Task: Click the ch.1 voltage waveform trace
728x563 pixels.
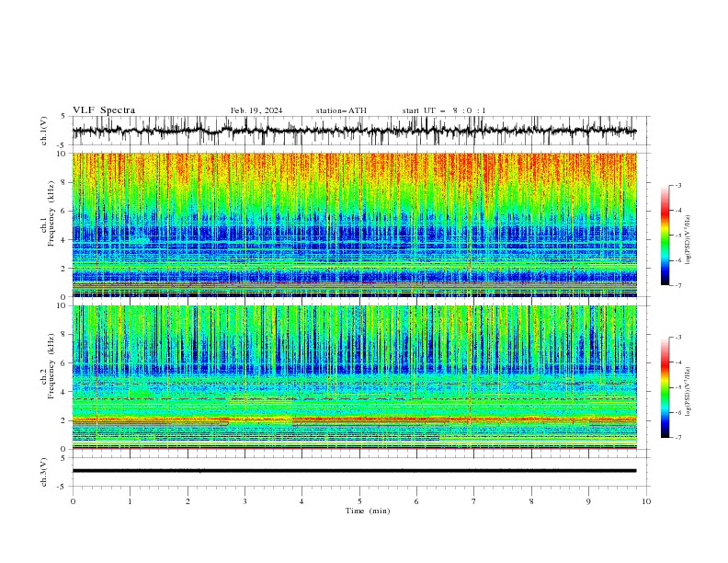Action: pos(354,131)
